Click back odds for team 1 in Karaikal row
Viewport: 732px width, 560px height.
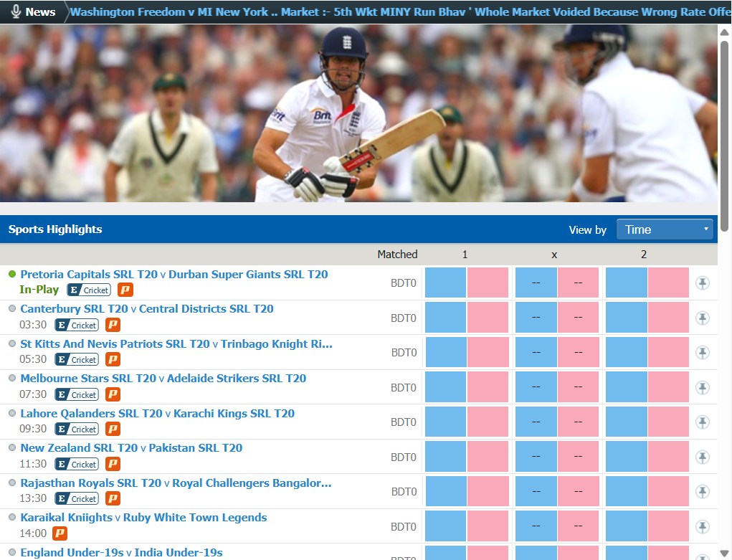(x=445, y=526)
